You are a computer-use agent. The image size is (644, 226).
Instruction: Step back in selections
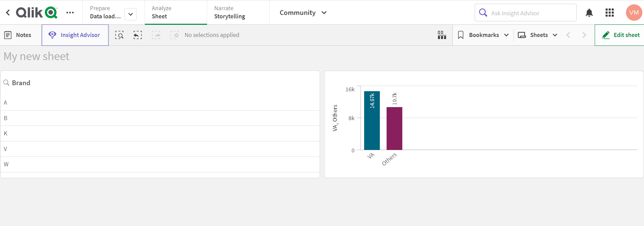pos(138,35)
